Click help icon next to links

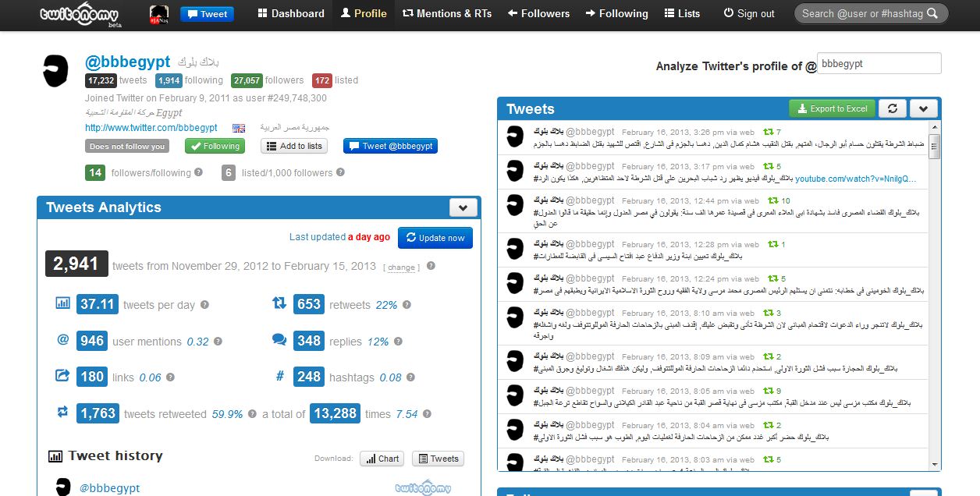click(x=171, y=377)
